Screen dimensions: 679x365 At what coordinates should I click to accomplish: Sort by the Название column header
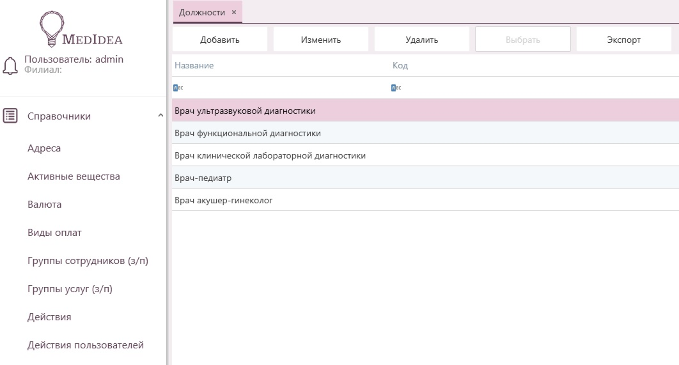(x=194, y=66)
